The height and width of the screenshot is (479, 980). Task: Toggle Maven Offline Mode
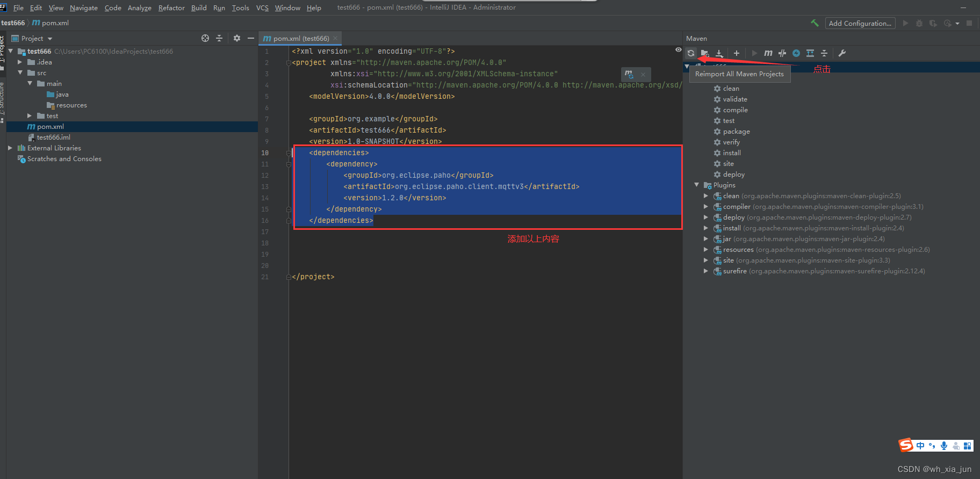click(x=782, y=53)
